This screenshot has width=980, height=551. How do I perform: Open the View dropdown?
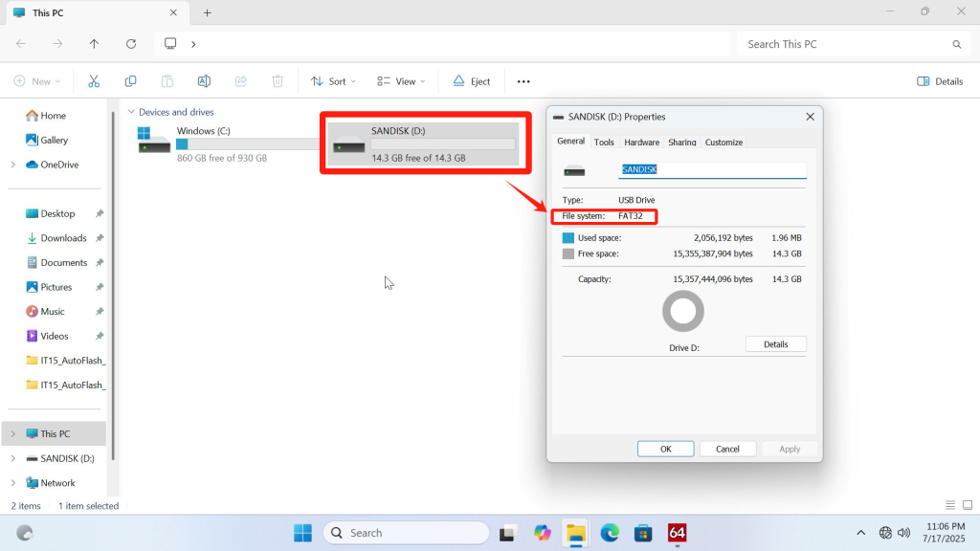point(401,81)
